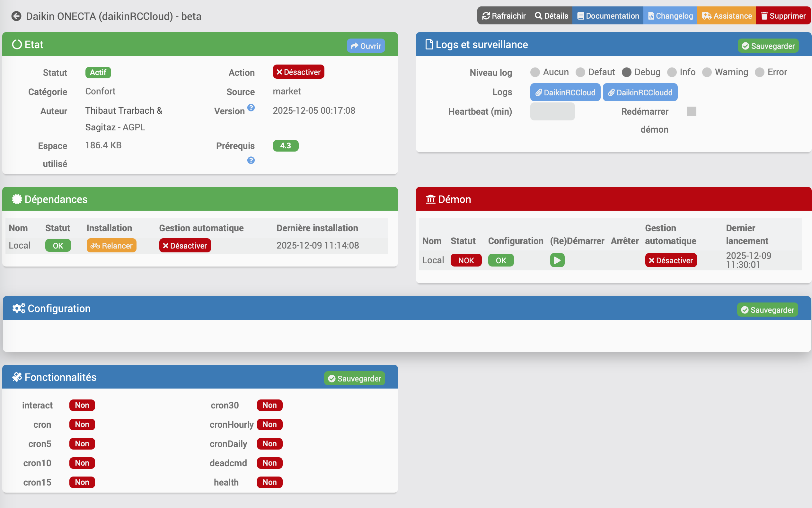812x508 pixels.
Task: Open the DaikinRCCloudd daemon log
Action: click(x=640, y=92)
